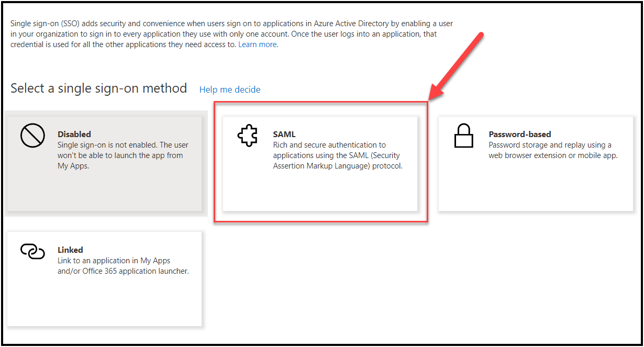Select the SAML title text

[x=284, y=134]
